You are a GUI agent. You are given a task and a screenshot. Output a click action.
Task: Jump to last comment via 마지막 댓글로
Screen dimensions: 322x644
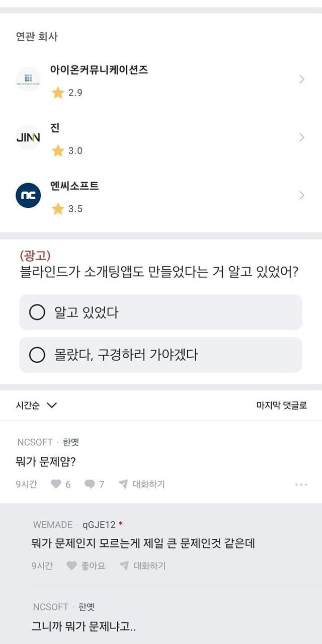click(x=281, y=406)
